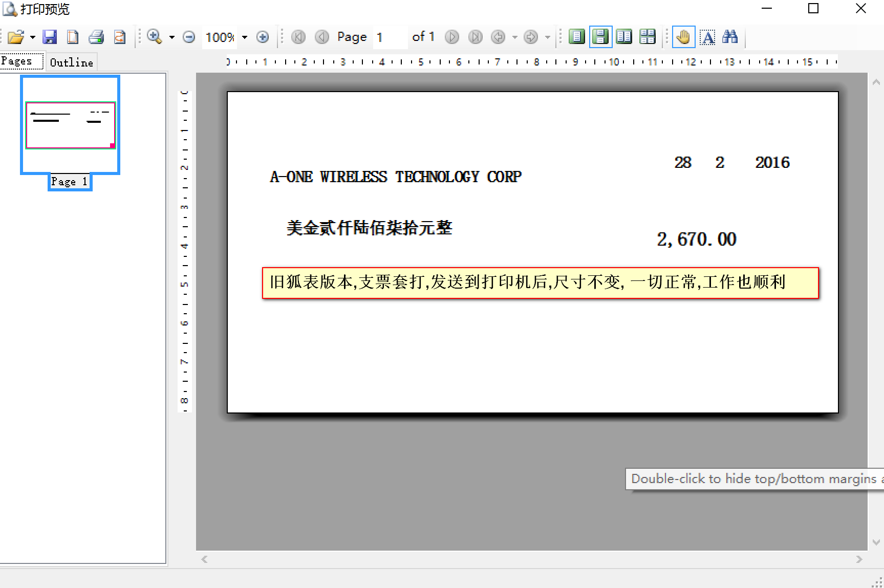Screen dimensions: 884x588
Task: Open the zoom tool dropdown arrow
Action: pos(172,37)
